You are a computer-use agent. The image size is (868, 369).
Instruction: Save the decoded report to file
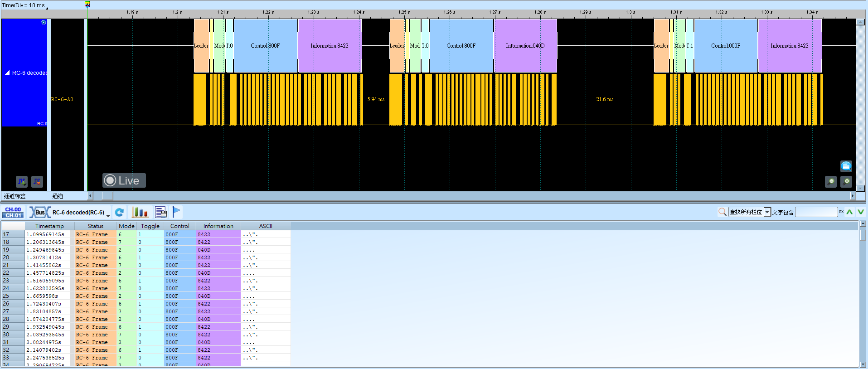161,212
